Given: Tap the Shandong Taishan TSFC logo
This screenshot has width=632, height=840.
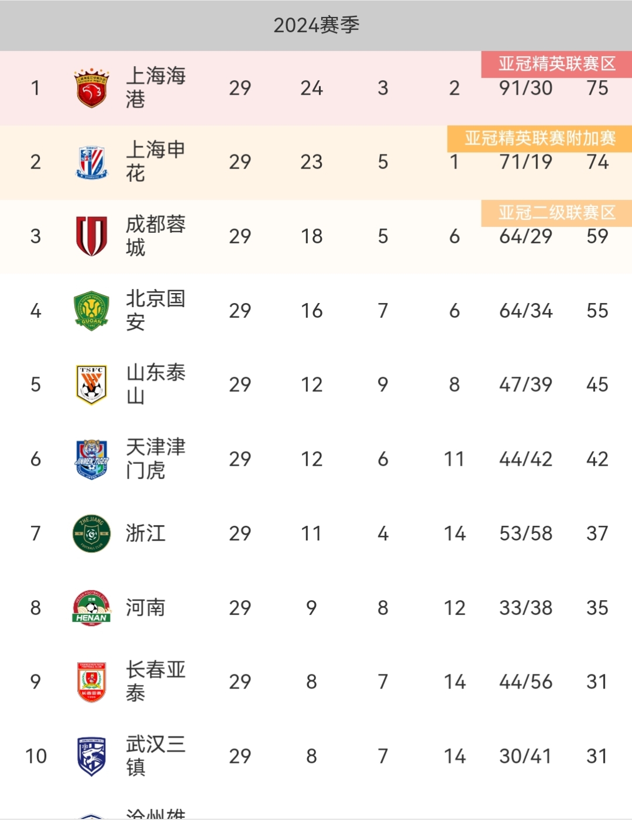Looking at the screenshot, I should click(x=91, y=385).
